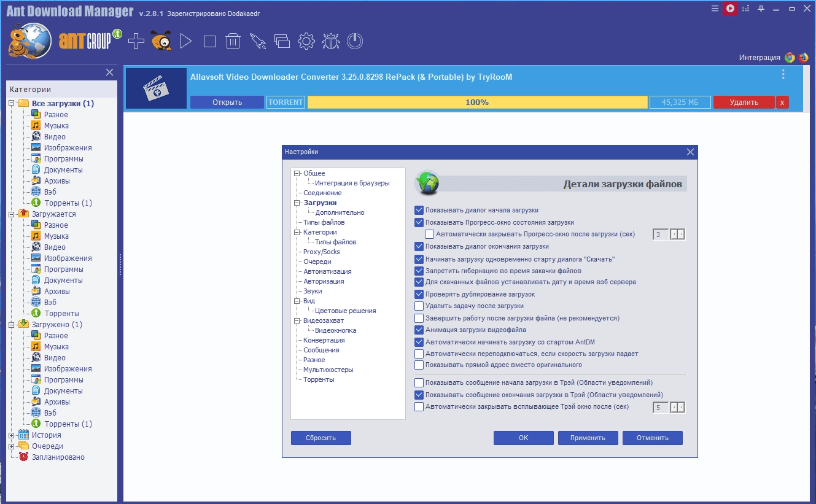Image resolution: width=816 pixels, height=504 pixels.
Task: Click the Применить button
Action: coord(588,438)
